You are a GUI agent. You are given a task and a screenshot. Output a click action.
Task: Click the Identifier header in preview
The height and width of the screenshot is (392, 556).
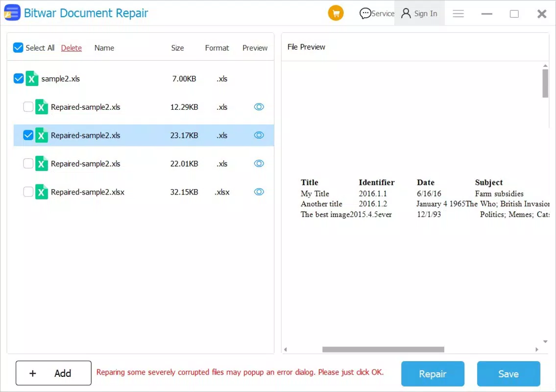point(377,182)
